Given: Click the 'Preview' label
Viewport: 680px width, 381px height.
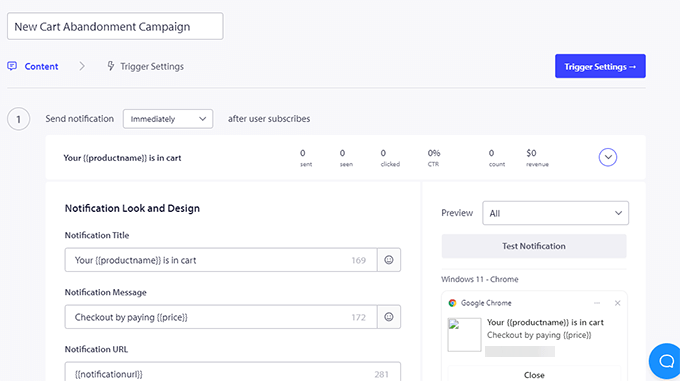Looking at the screenshot, I should pos(457,213).
